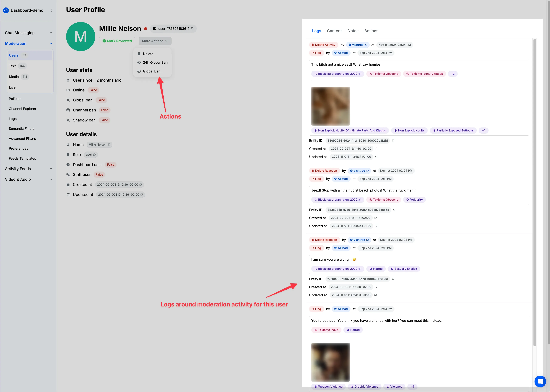Copy the Millie Nelson name value
The width and height of the screenshot is (550, 392).
pos(109,145)
